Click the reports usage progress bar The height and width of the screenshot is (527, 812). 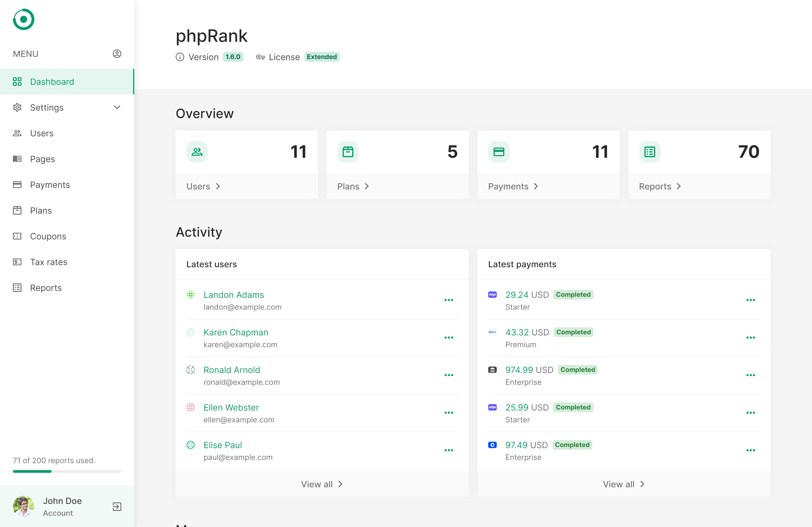(x=67, y=471)
